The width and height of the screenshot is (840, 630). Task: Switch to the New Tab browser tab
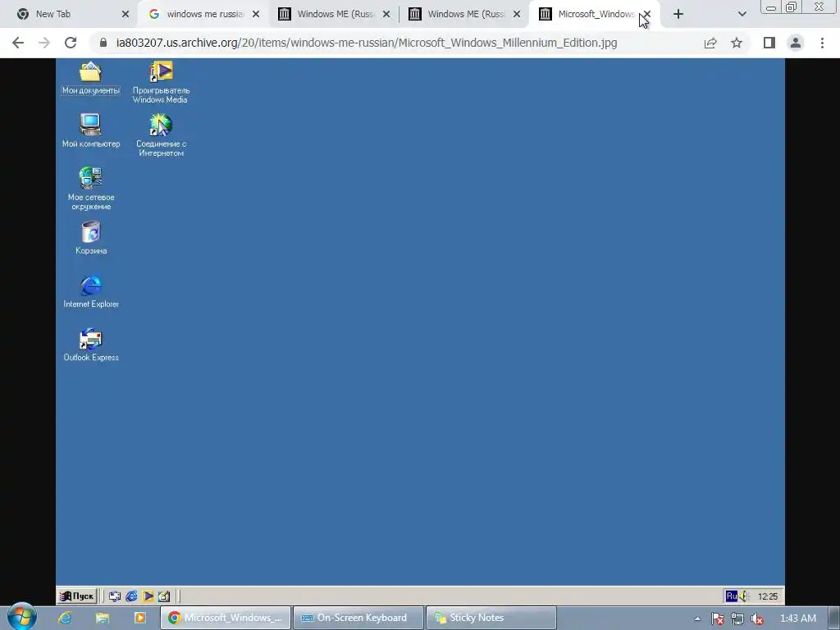click(x=70, y=14)
